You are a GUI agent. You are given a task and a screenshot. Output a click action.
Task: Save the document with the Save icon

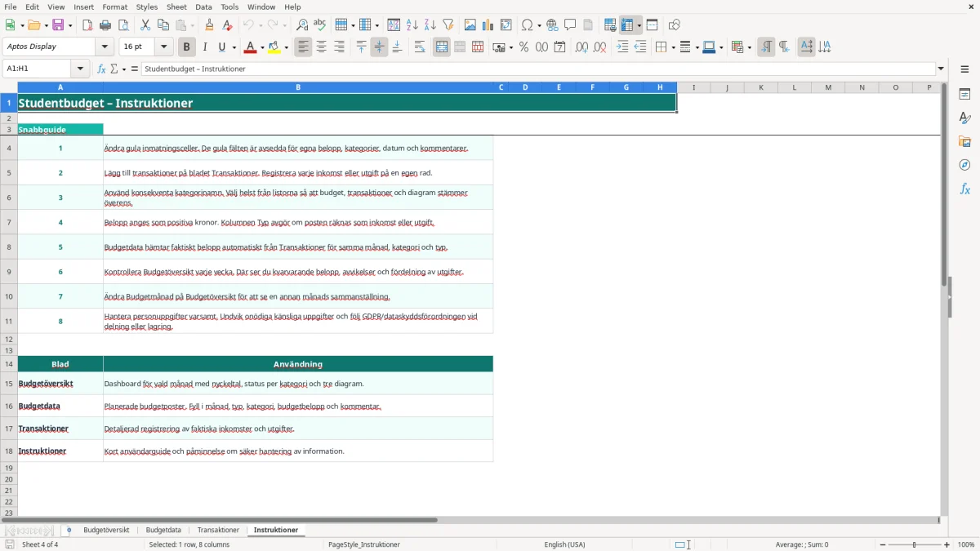point(59,25)
